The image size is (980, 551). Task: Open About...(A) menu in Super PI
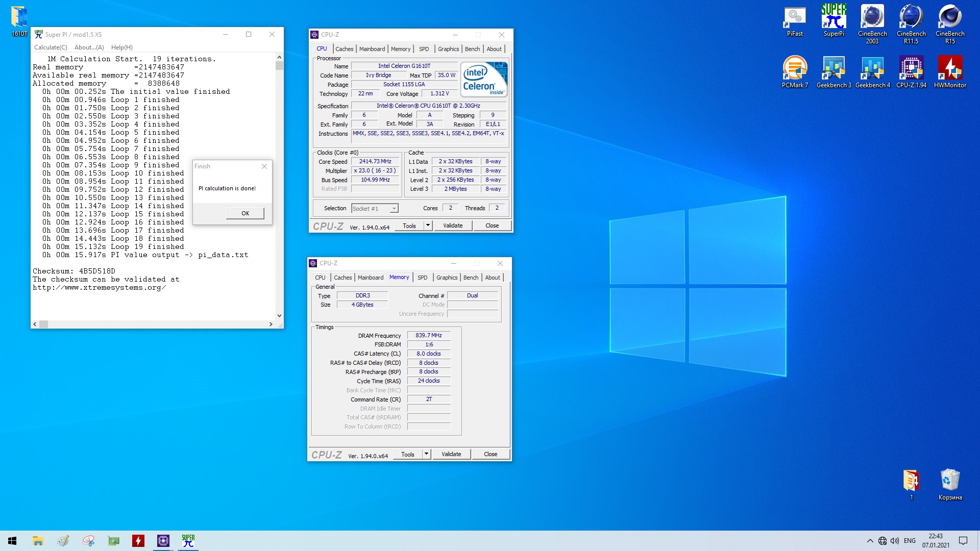click(x=89, y=47)
